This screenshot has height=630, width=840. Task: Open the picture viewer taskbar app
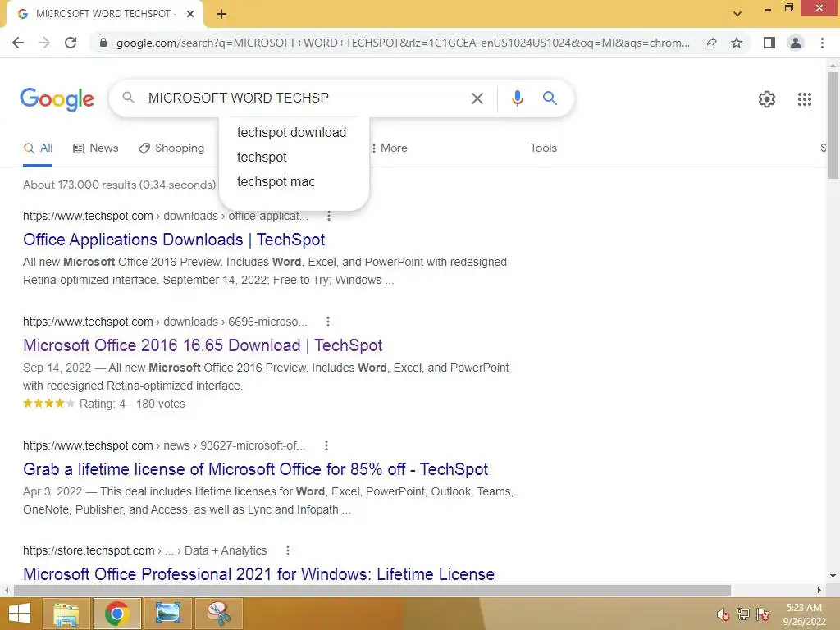click(x=168, y=614)
